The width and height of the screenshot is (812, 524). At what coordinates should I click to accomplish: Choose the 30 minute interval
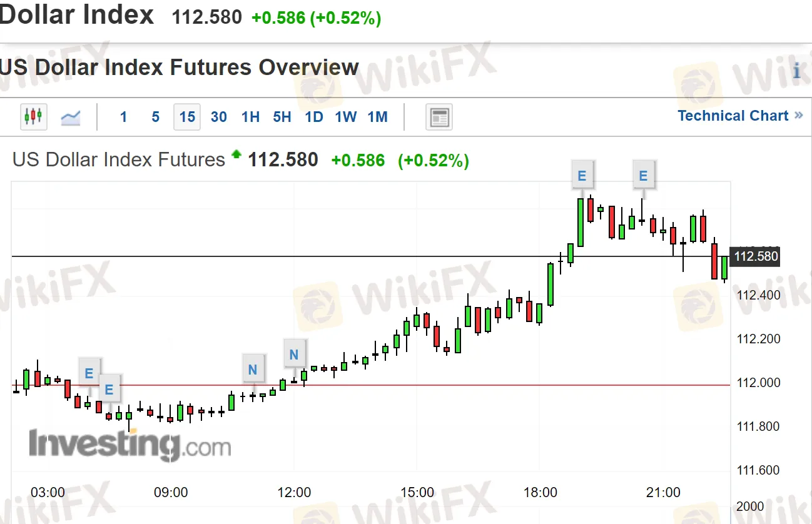[219, 117]
